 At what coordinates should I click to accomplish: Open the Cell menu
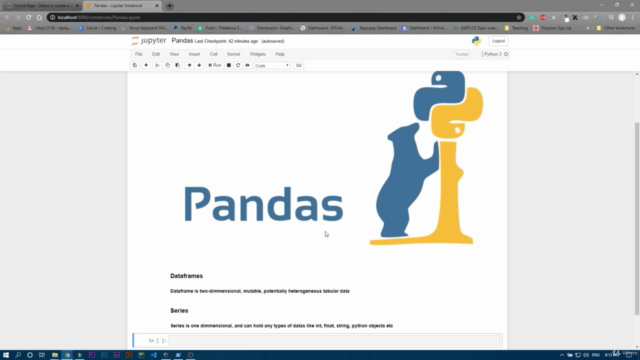point(213,54)
